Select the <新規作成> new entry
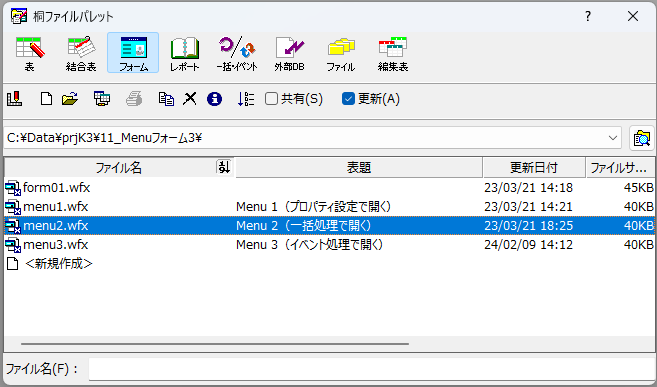The height and width of the screenshot is (387, 657). click(x=59, y=263)
